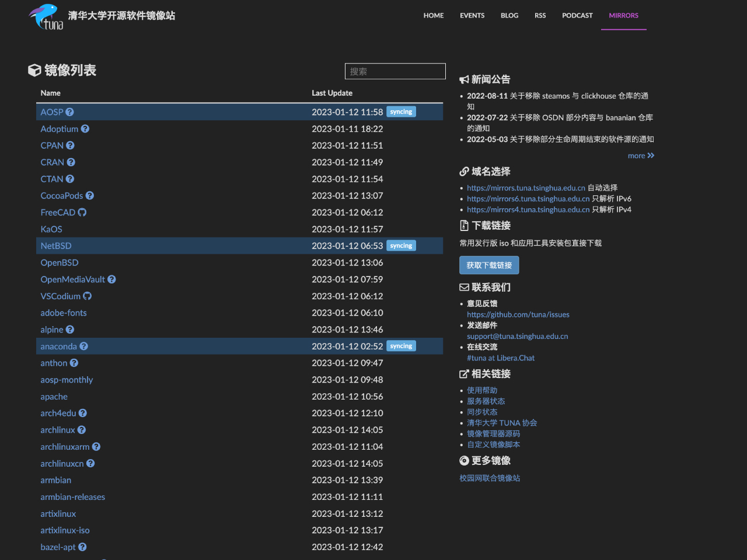The image size is (747, 560).
Task: Open 同步状态 related link
Action: pos(482,412)
